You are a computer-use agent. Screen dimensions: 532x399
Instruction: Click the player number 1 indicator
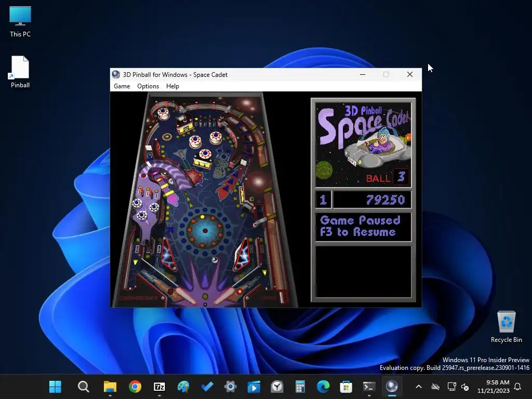point(323,200)
